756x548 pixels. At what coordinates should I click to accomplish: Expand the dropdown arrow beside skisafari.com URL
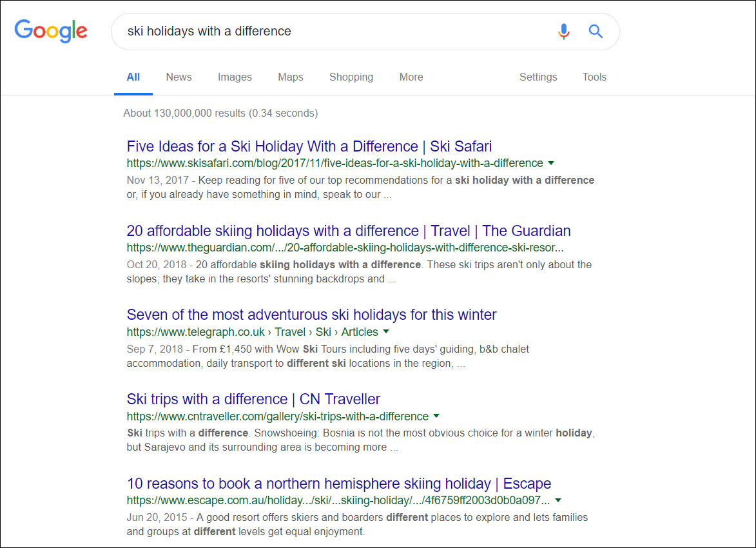551,163
